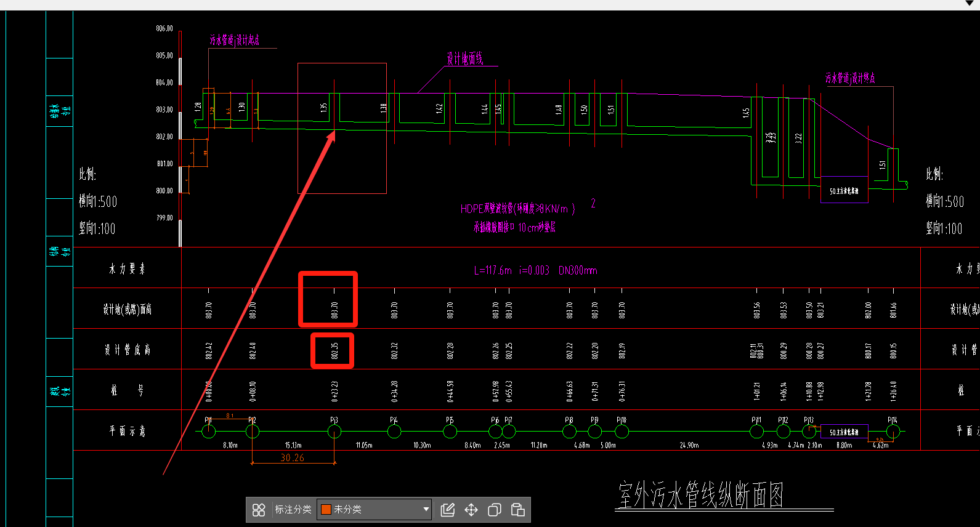Select the 污水管道设计终点 label
This screenshot has width=980, height=527.
coord(851,78)
